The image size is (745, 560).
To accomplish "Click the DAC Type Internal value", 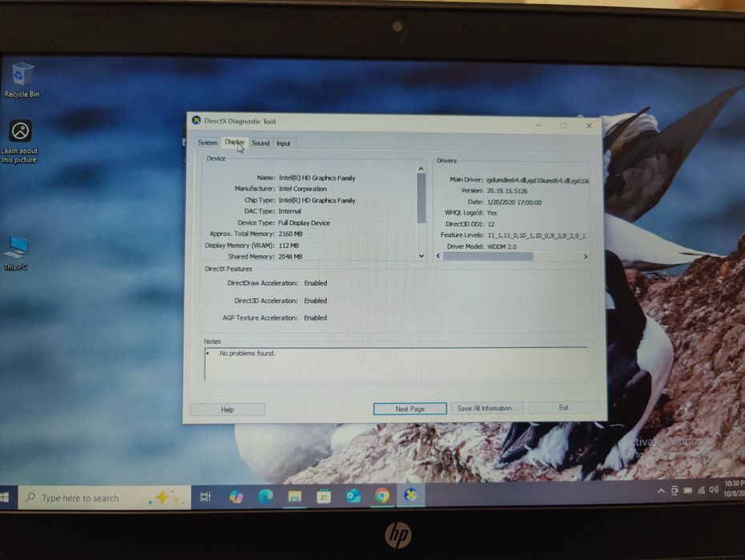I will click(290, 212).
